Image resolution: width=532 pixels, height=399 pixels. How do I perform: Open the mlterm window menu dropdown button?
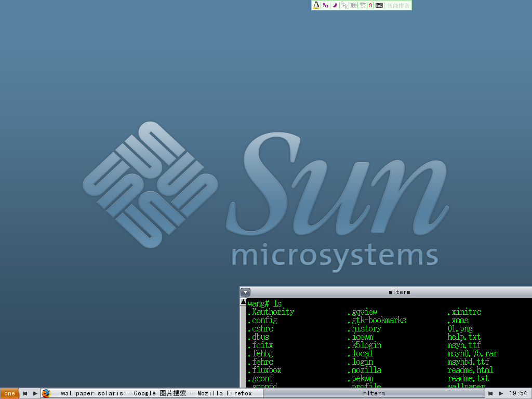245,292
